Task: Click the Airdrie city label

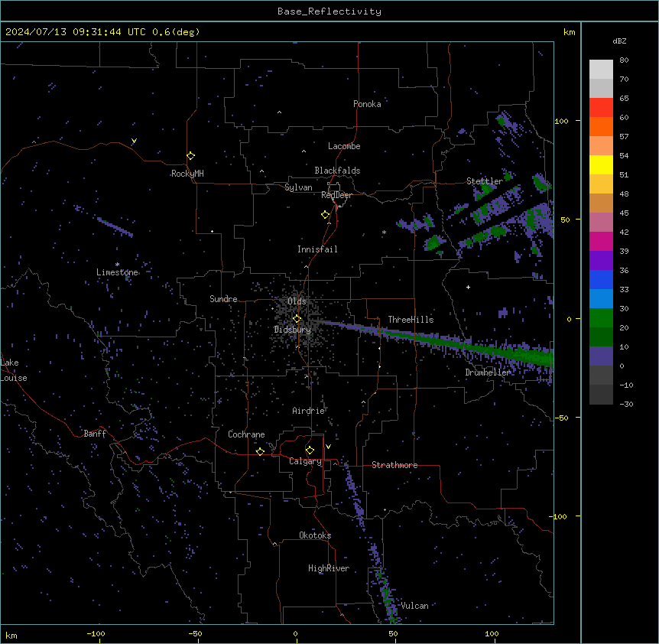Action: [308, 411]
